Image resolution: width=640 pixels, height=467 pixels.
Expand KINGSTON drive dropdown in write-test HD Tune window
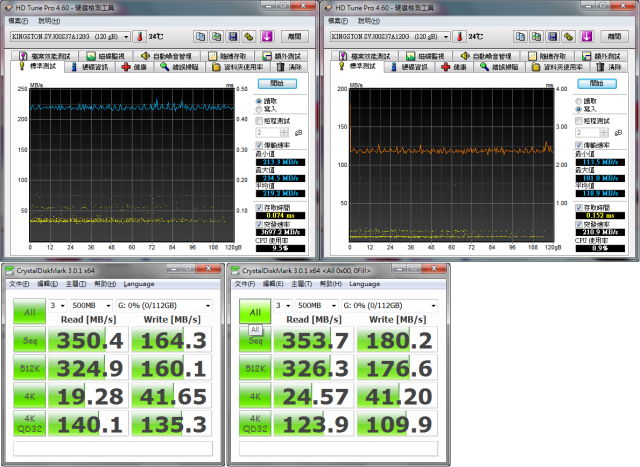[x=446, y=37]
